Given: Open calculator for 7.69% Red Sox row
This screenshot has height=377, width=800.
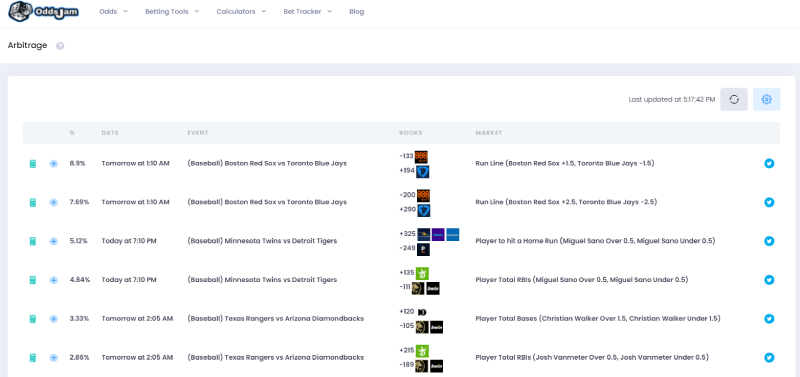Looking at the screenshot, I should (33, 203).
